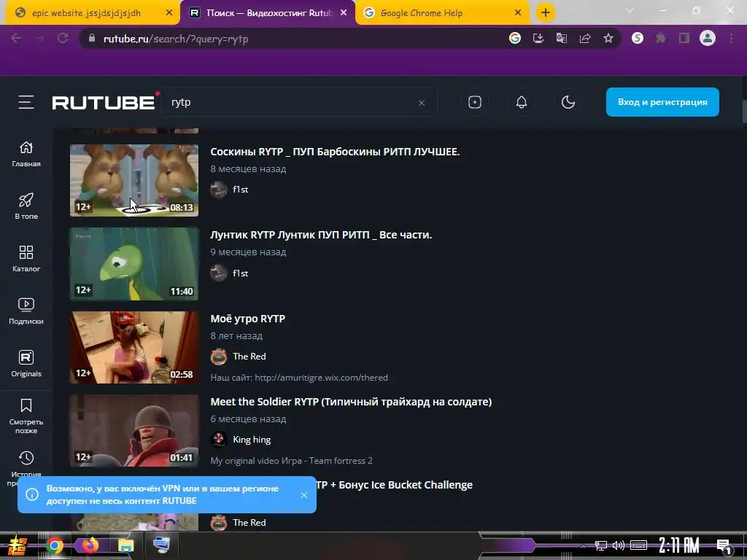Click the 2:11 AM clock
The height and width of the screenshot is (560, 747).
click(679, 545)
